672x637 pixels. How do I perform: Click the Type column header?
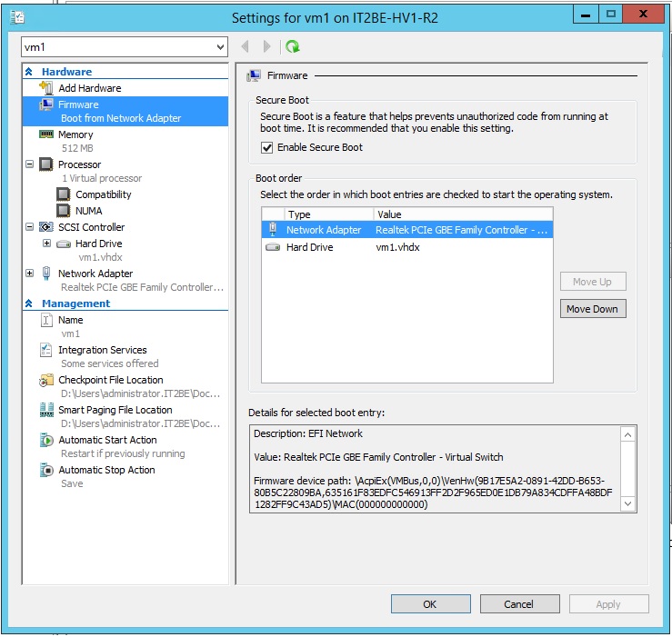pos(328,214)
